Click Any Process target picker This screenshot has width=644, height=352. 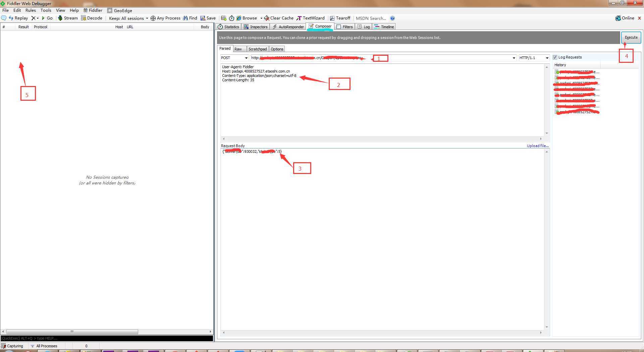point(165,18)
